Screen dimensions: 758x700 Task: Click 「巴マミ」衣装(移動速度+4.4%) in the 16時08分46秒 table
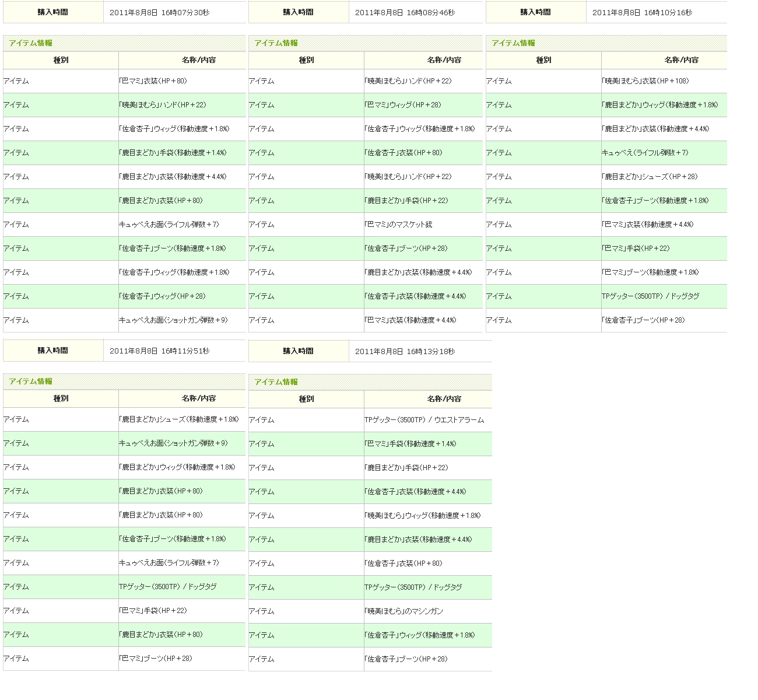click(x=410, y=320)
